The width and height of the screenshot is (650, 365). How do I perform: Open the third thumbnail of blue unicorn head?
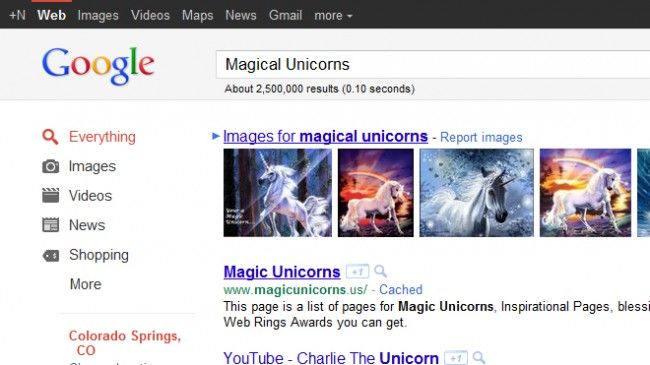[476, 193]
